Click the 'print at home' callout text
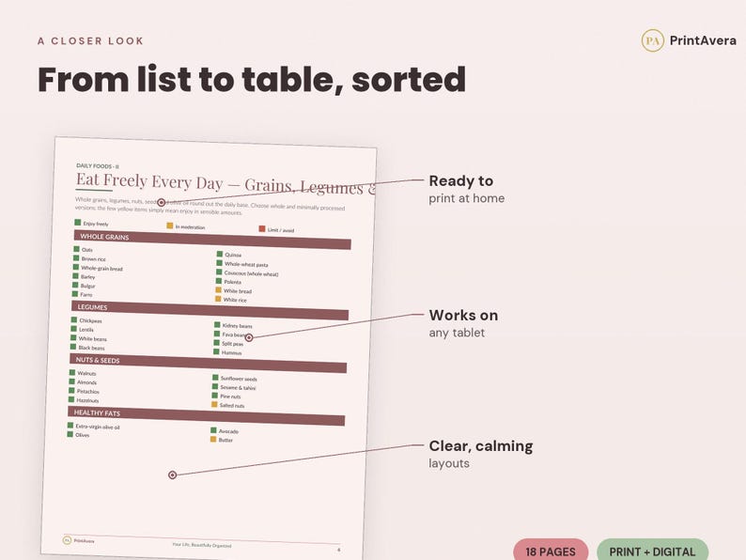This screenshot has width=746, height=560. coord(466,198)
